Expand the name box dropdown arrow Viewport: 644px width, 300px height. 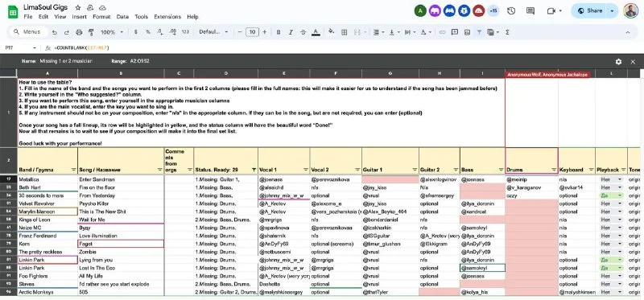[x=34, y=48]
